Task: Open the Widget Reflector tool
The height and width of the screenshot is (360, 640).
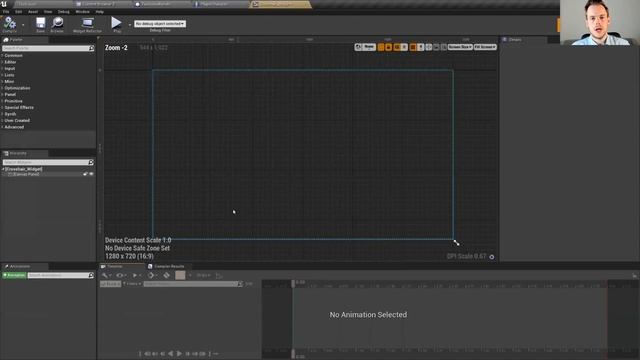Action: point(87,24)
